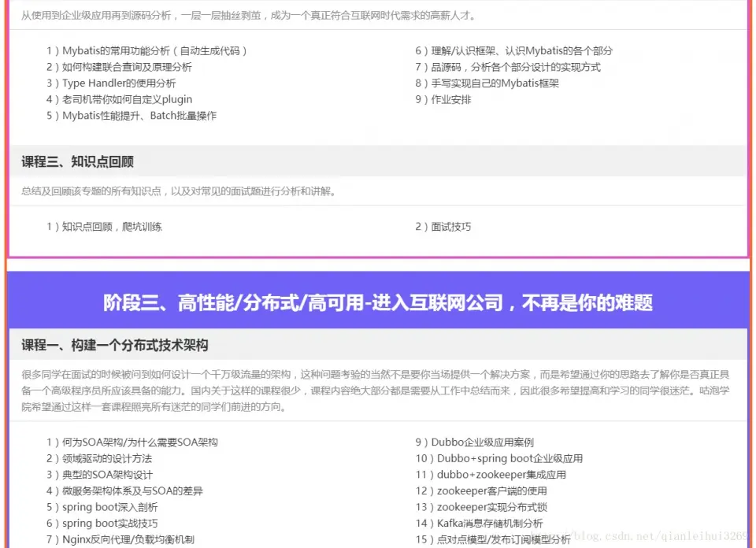Click the summary sentence '总结及回顾该专题的所有知识点'

click(x=91, y=191)
